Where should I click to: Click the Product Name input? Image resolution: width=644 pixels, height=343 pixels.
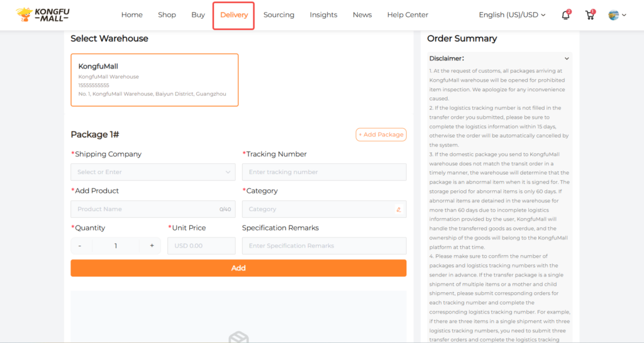click(x=145, y=209)
